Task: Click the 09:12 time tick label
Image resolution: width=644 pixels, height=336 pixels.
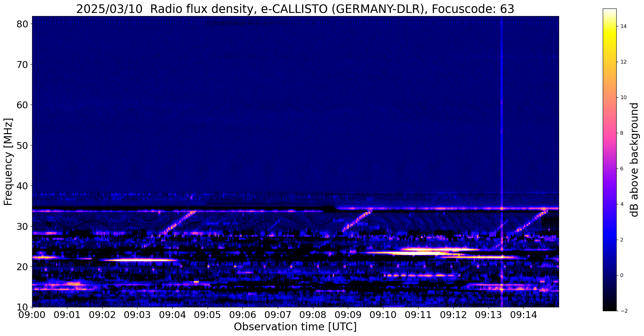Action: pyautogui.click(x=453, y=315)
